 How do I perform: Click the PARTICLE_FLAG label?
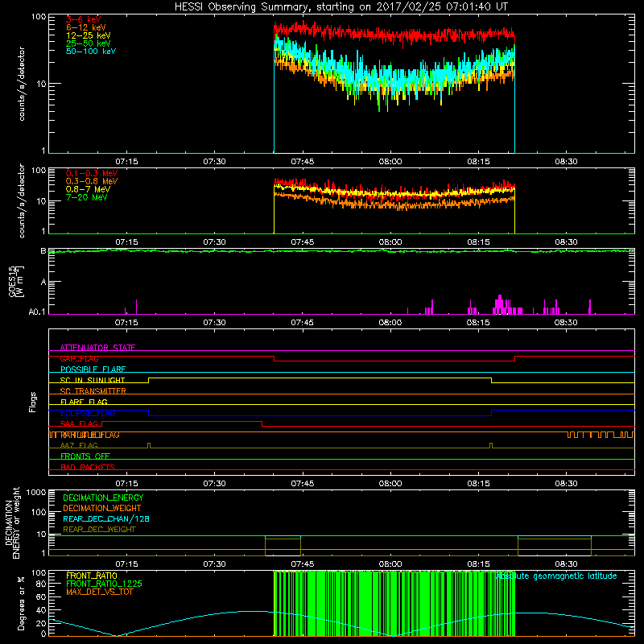point(90,435)
